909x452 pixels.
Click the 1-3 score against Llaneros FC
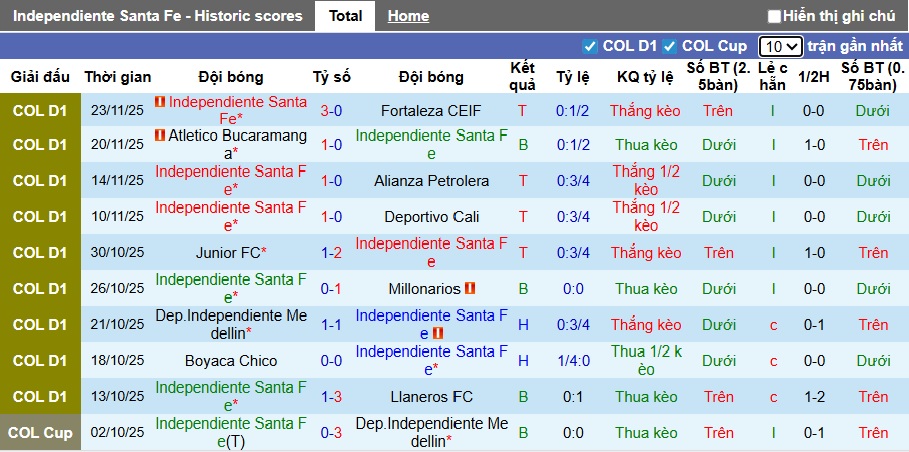coord(331,397)
